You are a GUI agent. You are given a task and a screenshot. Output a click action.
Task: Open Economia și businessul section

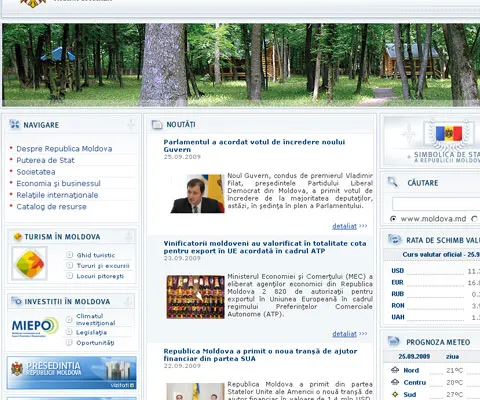[58, 184]
